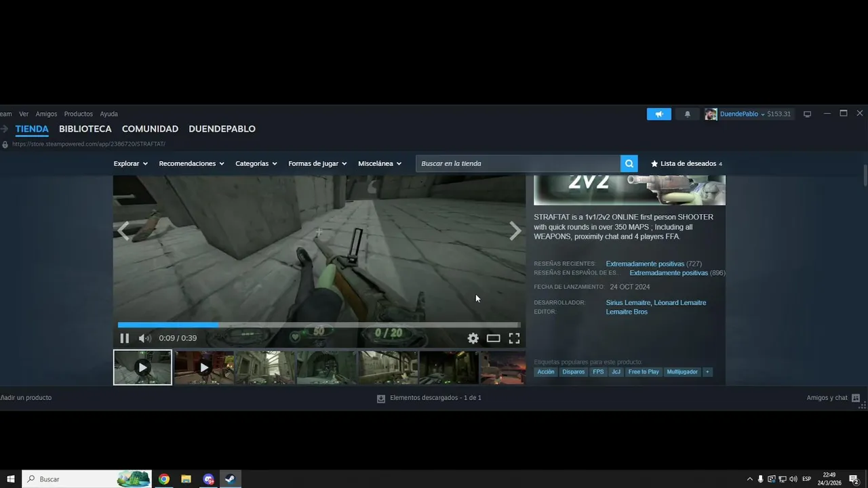Open Discord from the taskbar

(x=208, y=479)
